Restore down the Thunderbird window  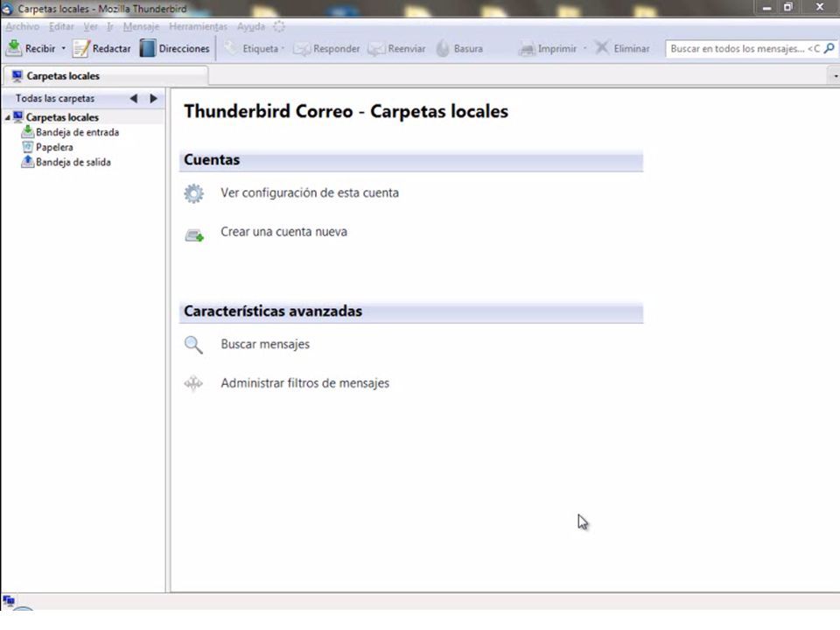click(x=788, y=8)
